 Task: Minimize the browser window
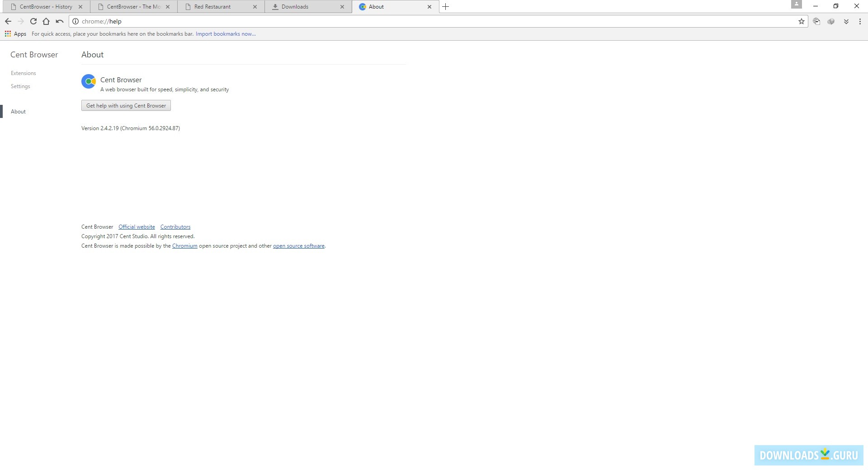point(816,6)
